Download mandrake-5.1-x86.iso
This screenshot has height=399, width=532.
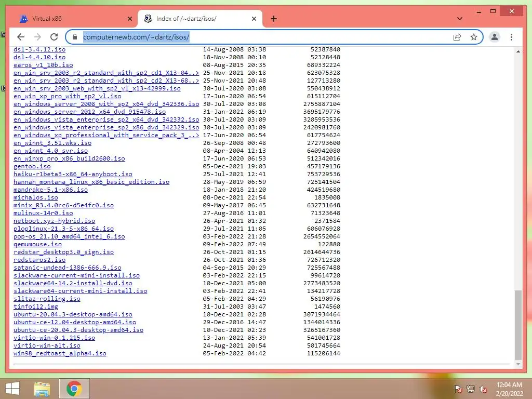(50, 190)
